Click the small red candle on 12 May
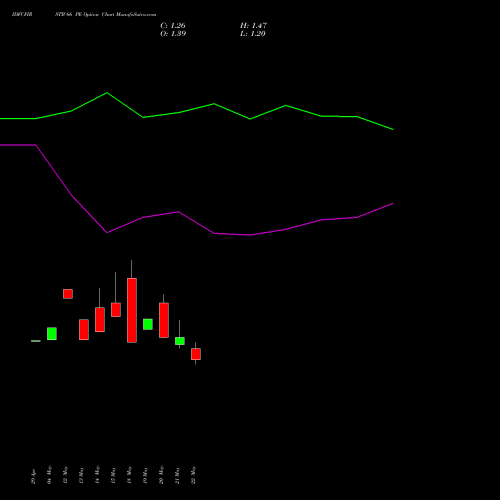The height and width of the screenshot is (500, 500). (68, 294)
